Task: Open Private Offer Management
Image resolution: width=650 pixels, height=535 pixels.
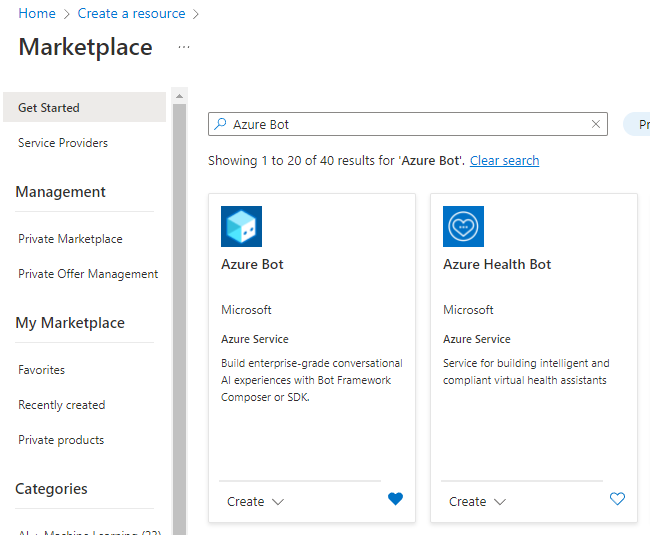Action: pyautogui.click(x=88, y=274)
